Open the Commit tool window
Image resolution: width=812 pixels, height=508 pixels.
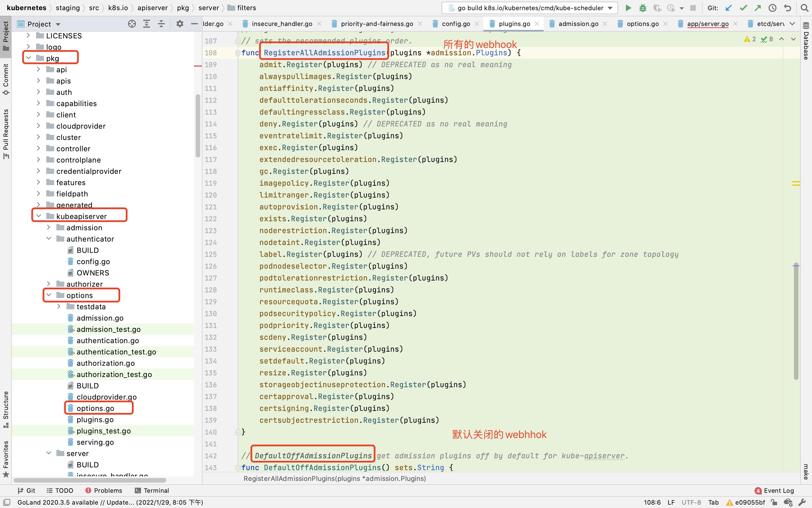point(6,79)
